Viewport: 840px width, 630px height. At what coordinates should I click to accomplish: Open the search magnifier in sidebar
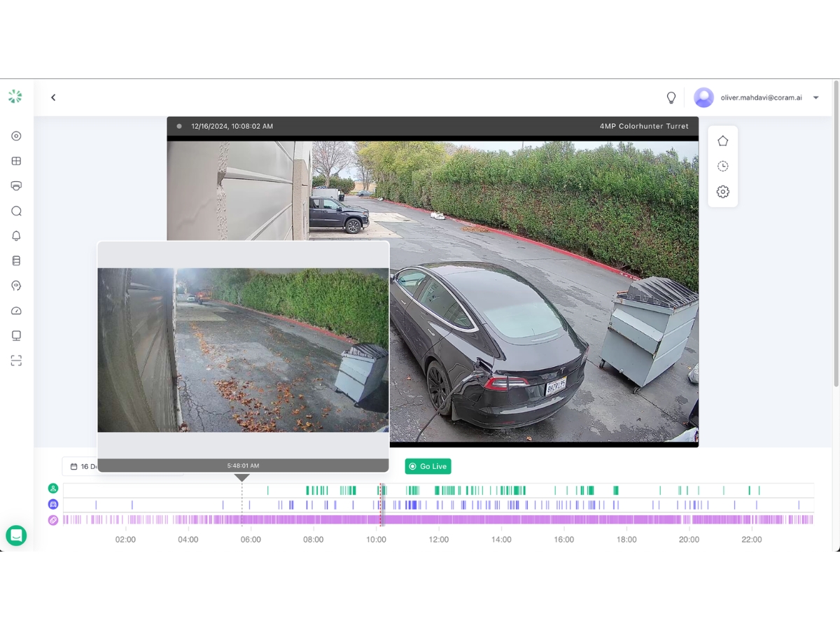point(16,211)
